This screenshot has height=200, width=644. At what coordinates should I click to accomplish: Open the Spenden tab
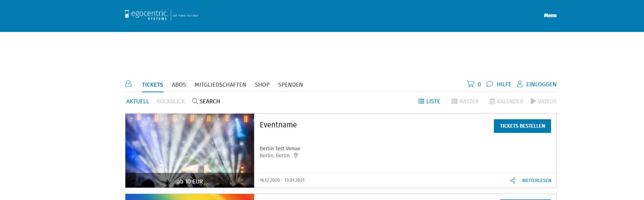[x=290, y=85]
